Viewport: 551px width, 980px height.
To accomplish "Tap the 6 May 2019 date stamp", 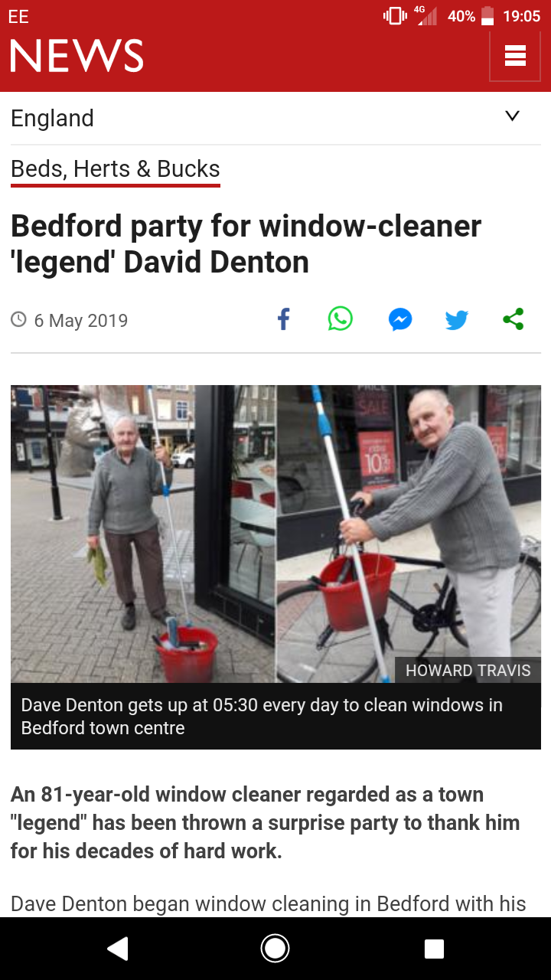I will coord(81,320).
